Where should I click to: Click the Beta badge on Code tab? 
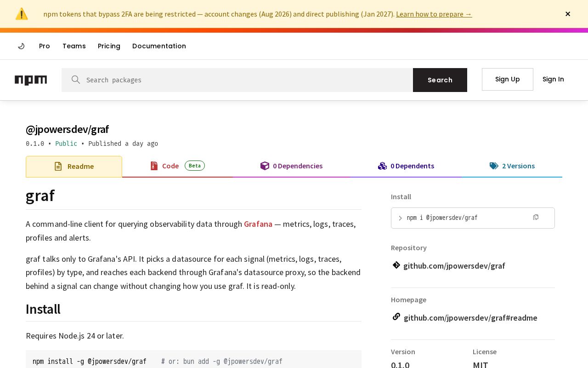point(195,166)
